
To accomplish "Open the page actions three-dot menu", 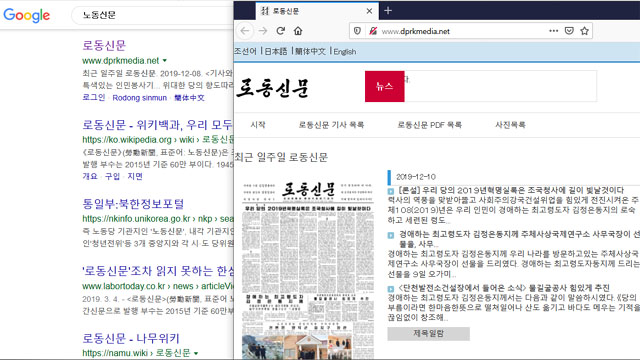I will coord(553,31).
